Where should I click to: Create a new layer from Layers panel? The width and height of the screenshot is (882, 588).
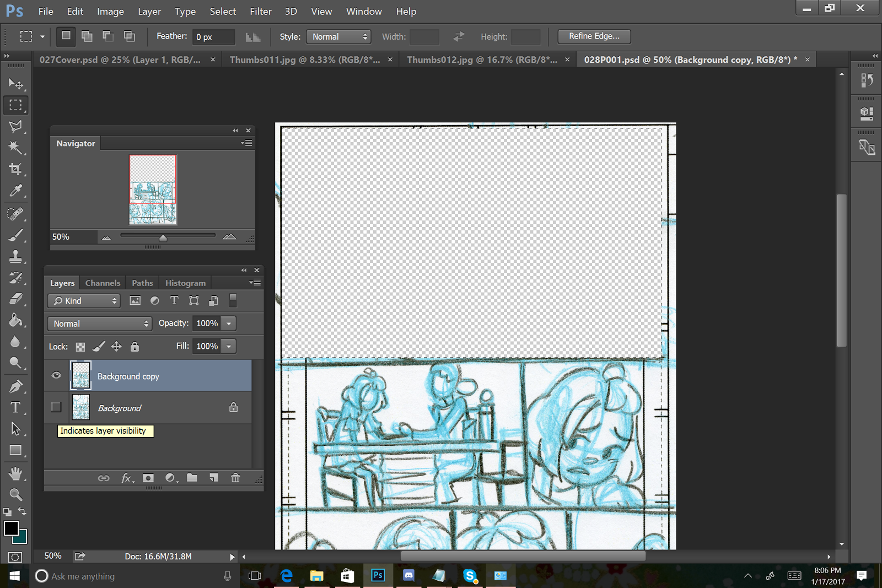click(214, 478)
